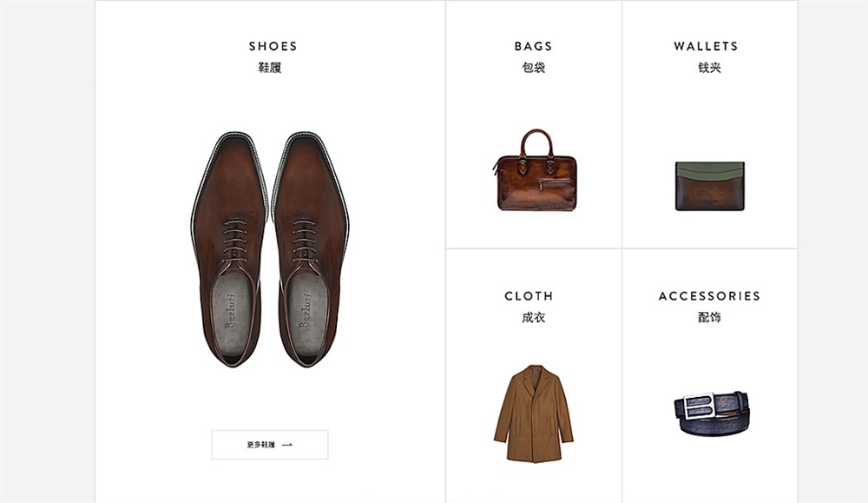
Task: Open the coiled blue belt image
Action: (x=711, y=411)
